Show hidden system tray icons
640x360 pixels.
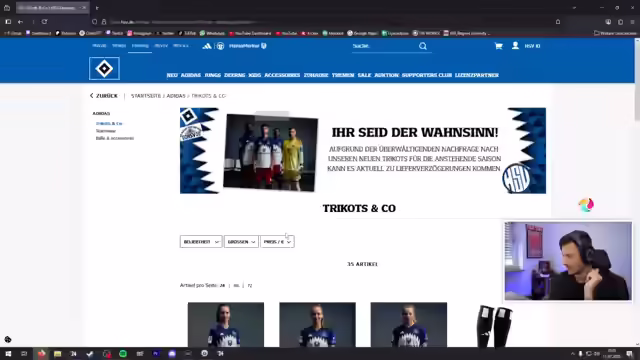click(572, 353)
